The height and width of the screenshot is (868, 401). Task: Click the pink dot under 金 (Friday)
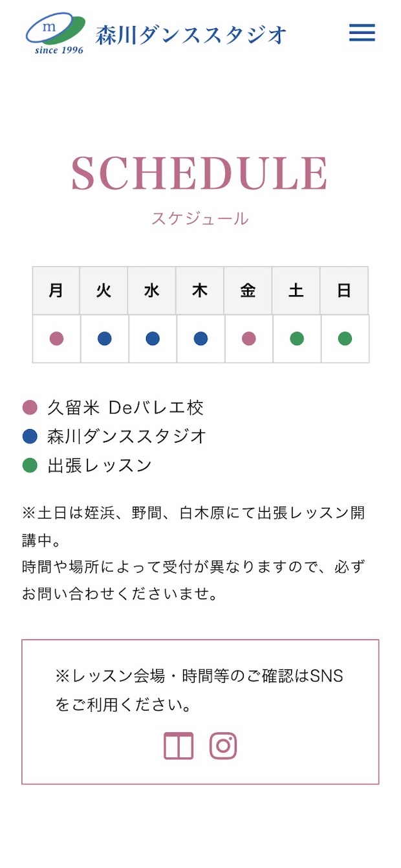(x=248, y=338)
